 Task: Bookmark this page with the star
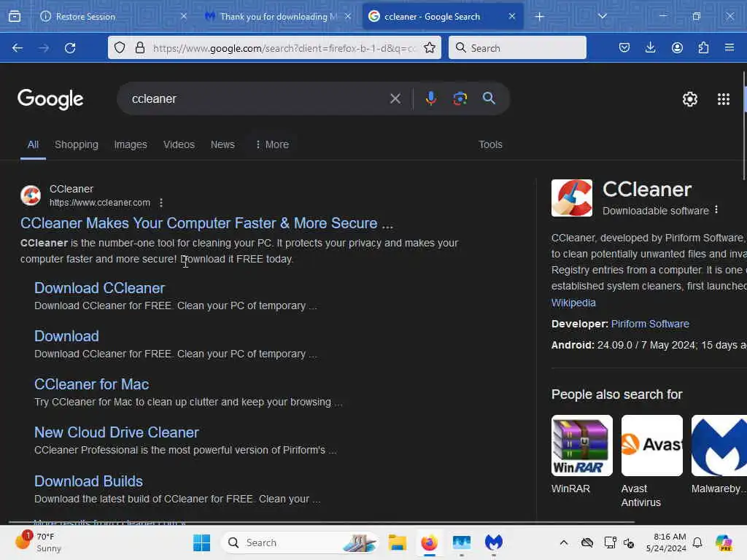[429, 48]
